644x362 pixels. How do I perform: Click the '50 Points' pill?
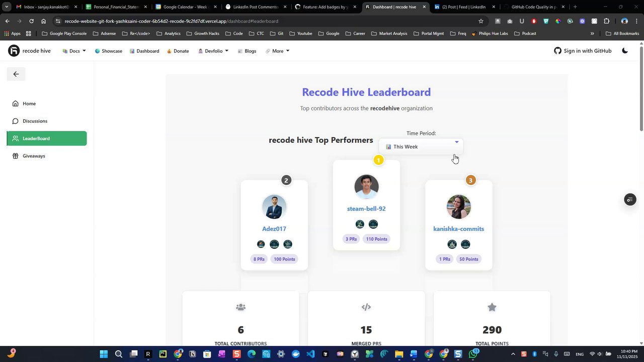click(x=469, y=259)
